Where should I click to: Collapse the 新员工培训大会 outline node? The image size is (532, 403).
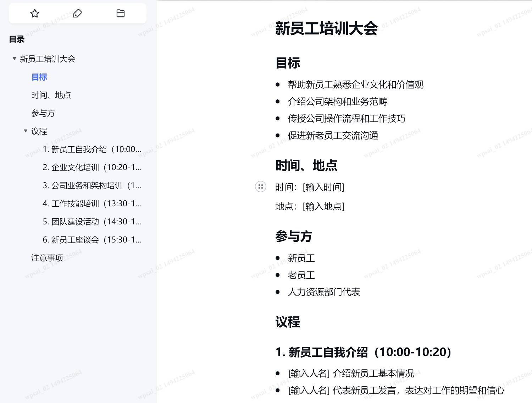pyautogui.click(x=14, y=59)
